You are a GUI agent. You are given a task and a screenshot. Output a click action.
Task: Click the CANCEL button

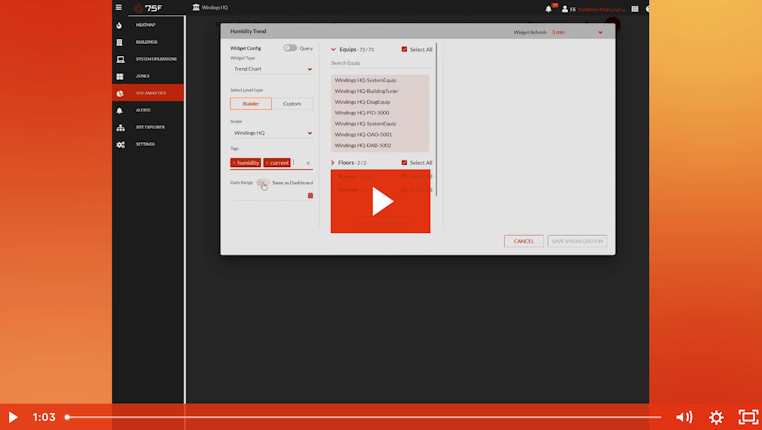[523, 241]
